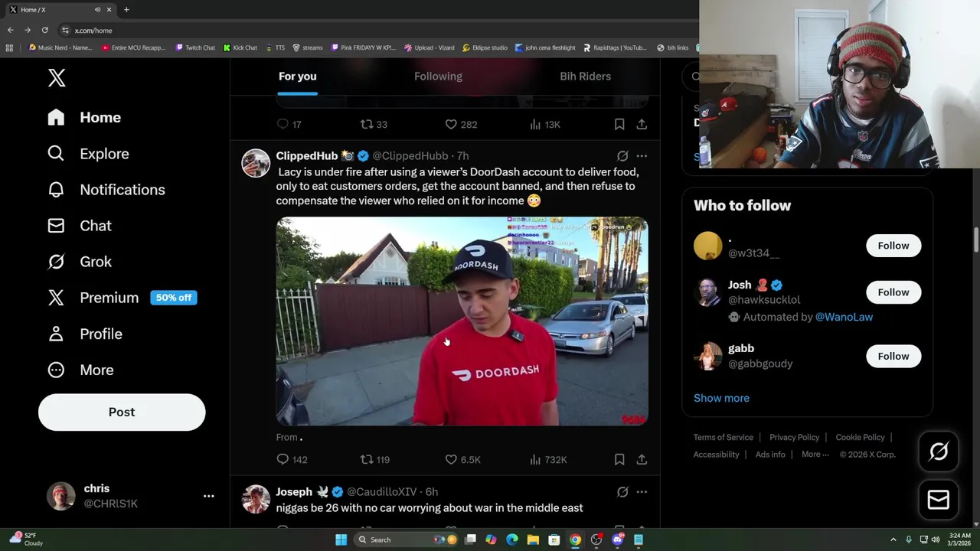Open Home from the sidebar
This screenshot has width=980, height=551.
84,117
